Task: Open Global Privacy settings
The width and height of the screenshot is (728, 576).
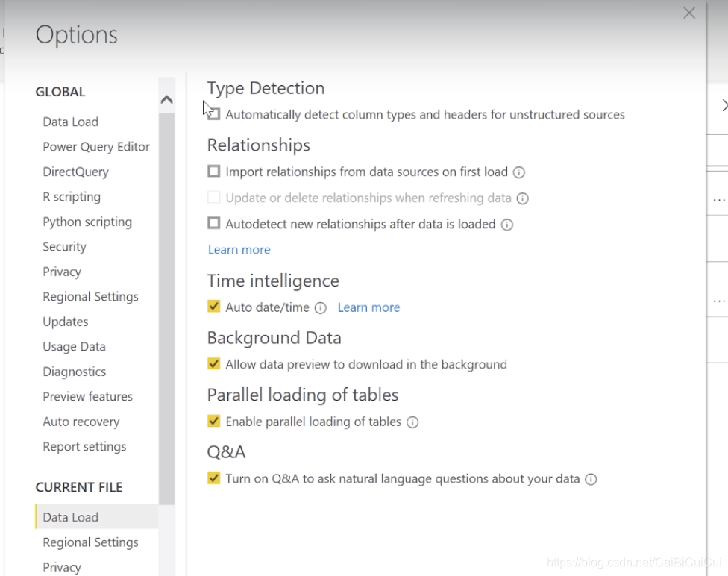Action: 62,272
